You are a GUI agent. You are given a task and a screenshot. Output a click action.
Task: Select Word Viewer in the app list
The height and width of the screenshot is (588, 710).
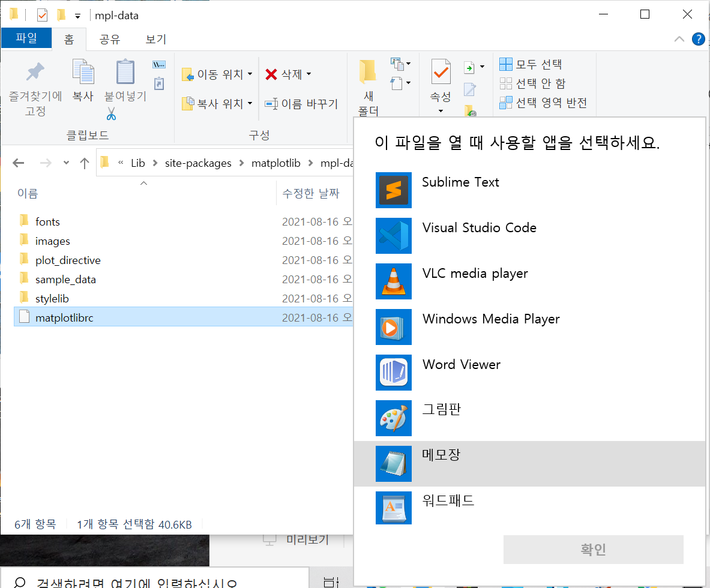coord(529,373)
